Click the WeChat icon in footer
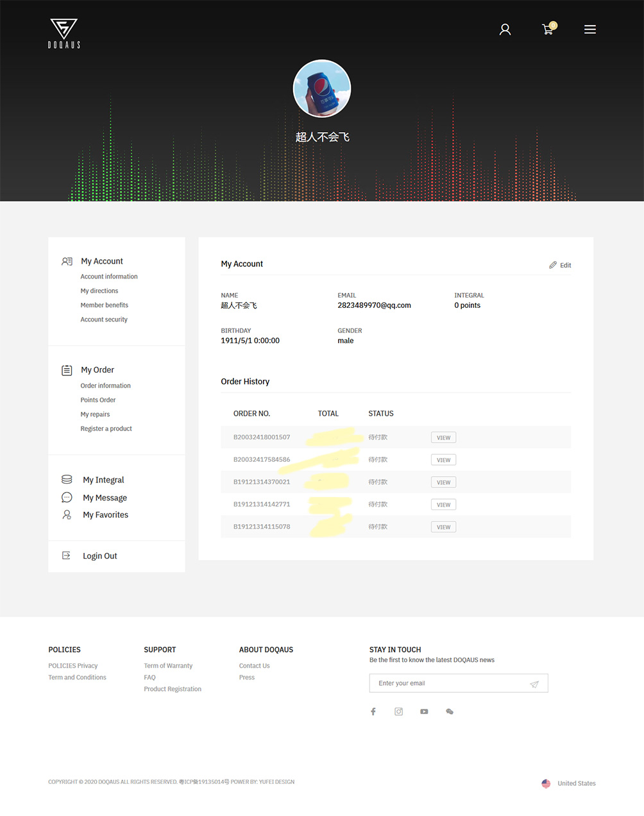644x816 pixels. [x=450, y=711]
